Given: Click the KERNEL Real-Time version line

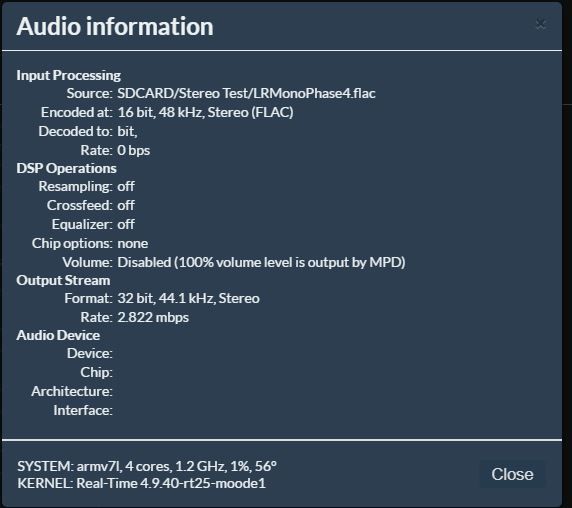Looking at the screenshot, I should tap(142, 483).
